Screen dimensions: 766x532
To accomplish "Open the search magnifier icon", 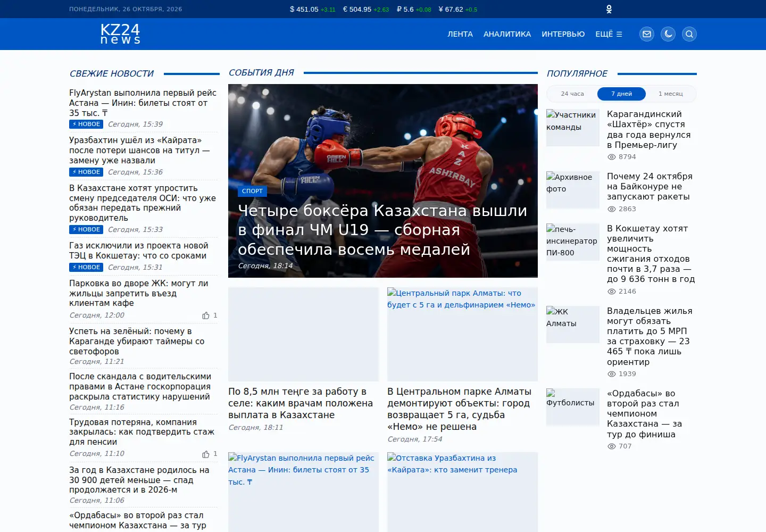I will (689, 34).
